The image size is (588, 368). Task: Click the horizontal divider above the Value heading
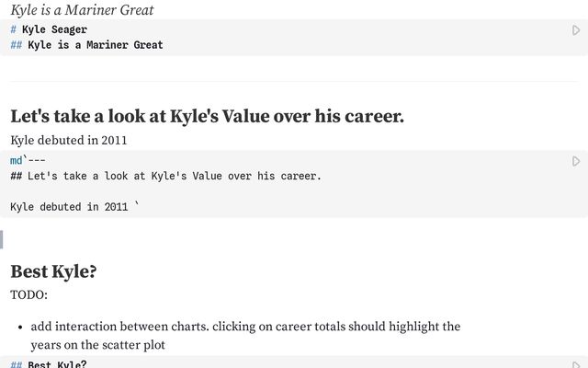click(x=294, y=82)
